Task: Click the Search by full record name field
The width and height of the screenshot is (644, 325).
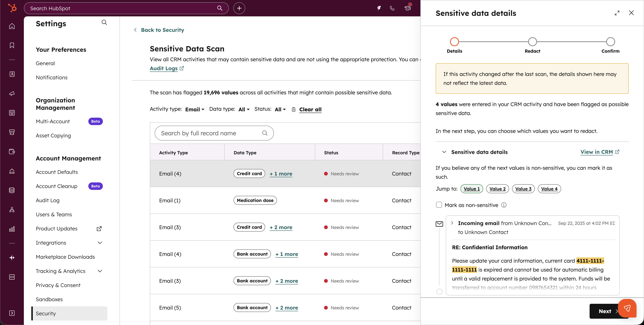Action: 210,133
